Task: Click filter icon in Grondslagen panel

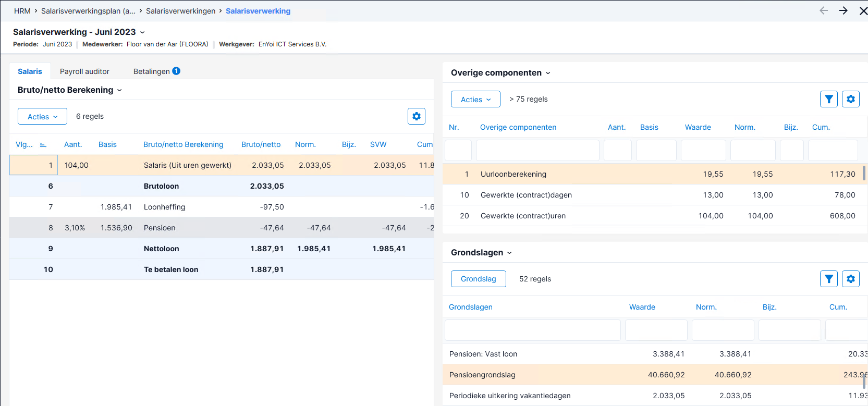Action: (829, 279)
